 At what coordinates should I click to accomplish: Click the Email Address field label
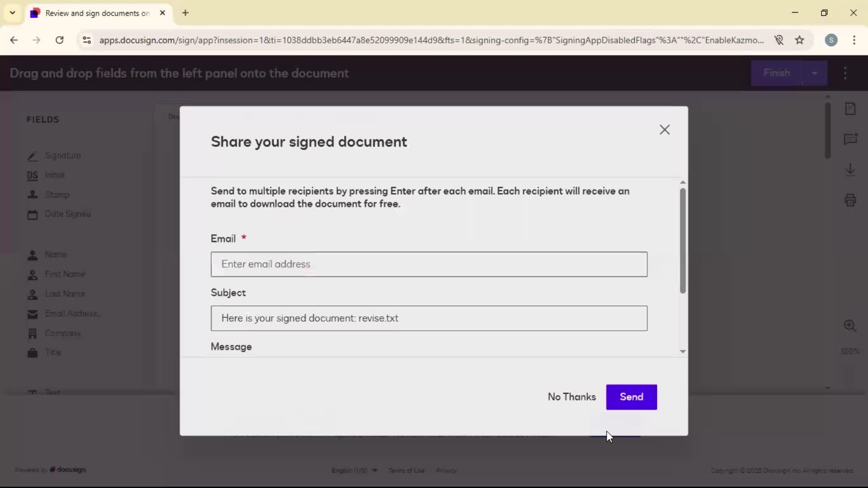tap(72, 314)
